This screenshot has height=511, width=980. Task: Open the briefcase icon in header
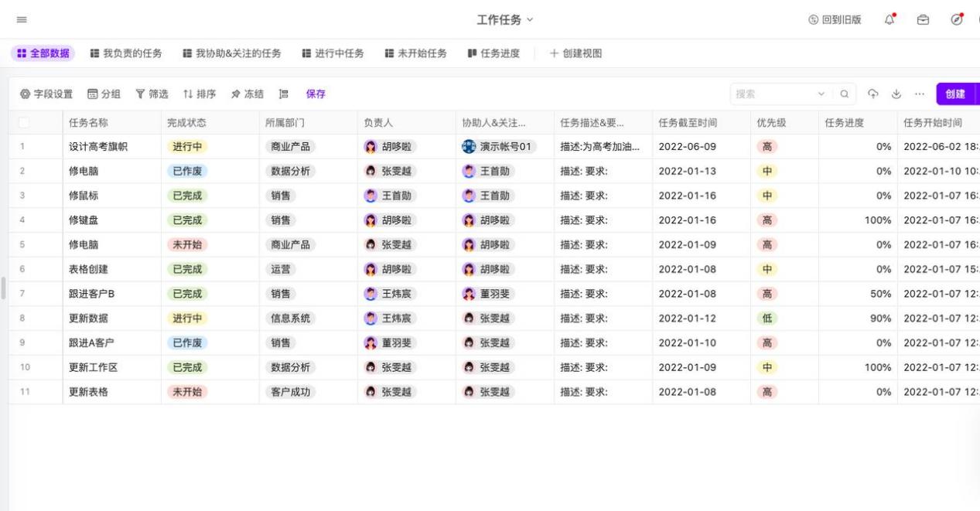923,19
